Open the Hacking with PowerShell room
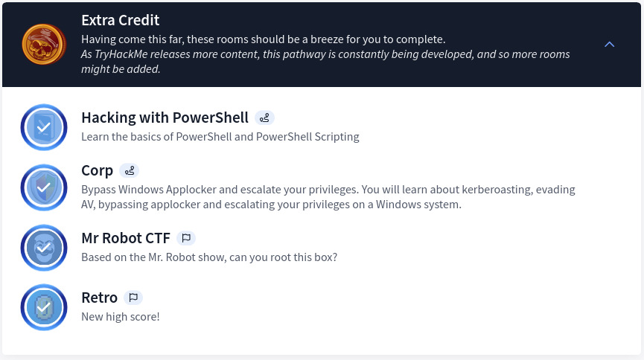This screenshot has width=644, height=360. coord(165,118)
